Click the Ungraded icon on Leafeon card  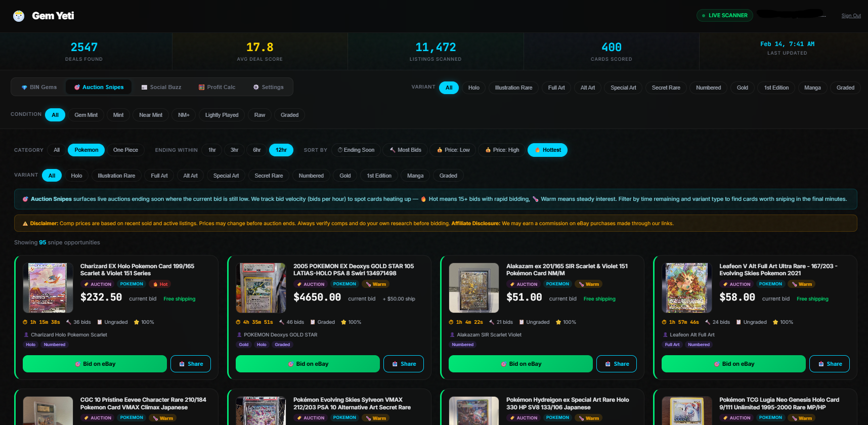pos(739,322)
